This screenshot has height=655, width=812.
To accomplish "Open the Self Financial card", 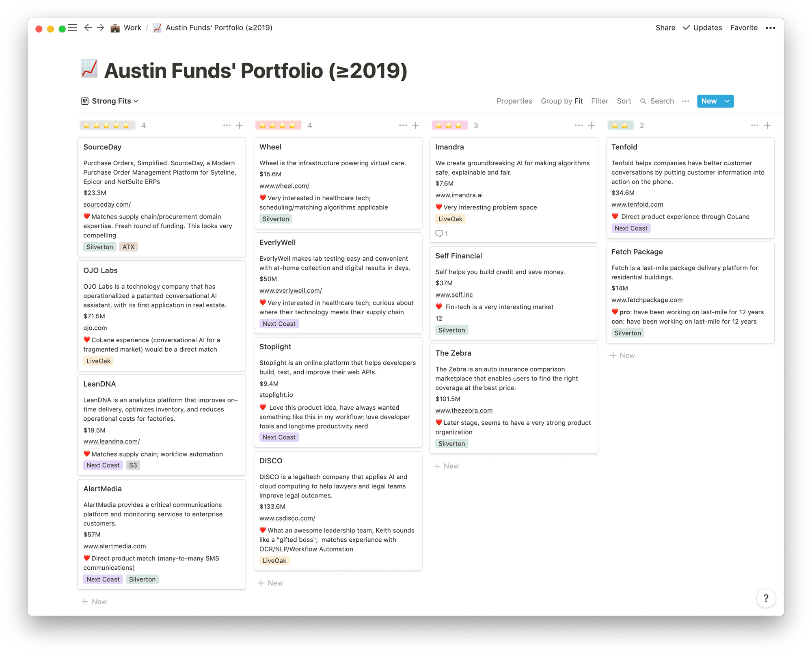I will pos(514,294).
